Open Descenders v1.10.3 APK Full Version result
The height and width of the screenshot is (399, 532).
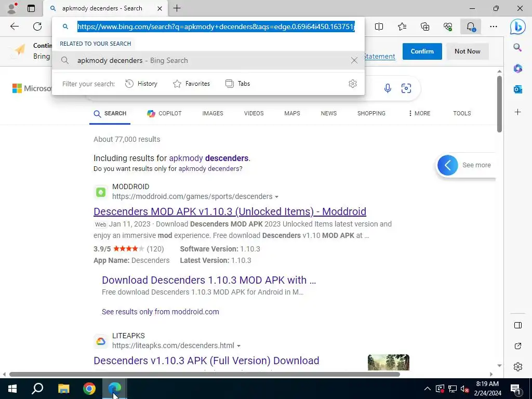pyautogui.click(x=206, y=361)
